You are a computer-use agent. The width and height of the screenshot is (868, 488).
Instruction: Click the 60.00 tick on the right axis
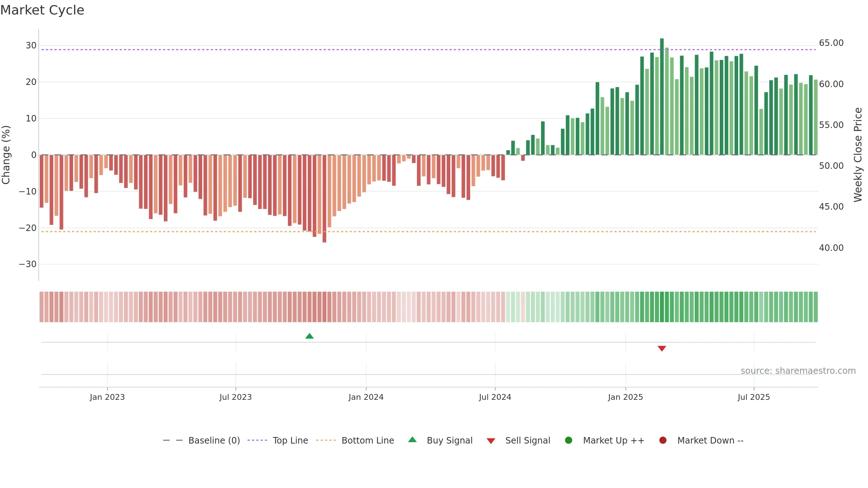pyautogui.click(x=831, y=84)
